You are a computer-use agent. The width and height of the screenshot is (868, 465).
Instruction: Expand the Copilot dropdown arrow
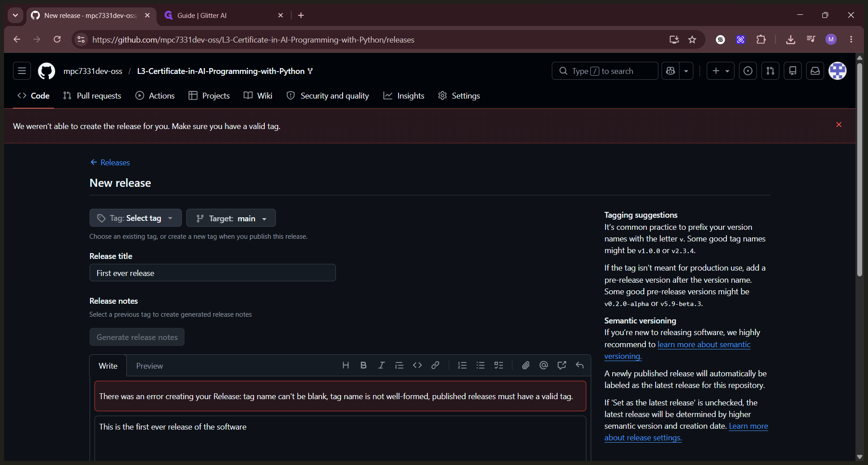(686, 71)
